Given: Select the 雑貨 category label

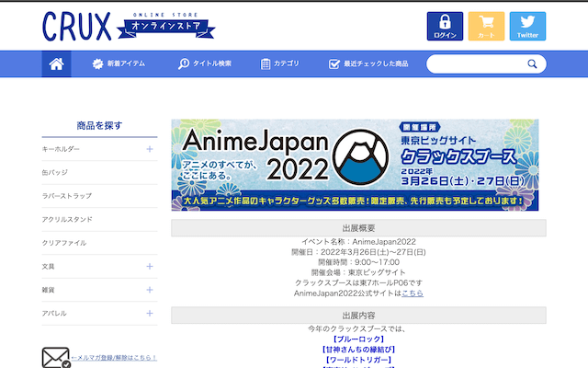Looking at the screenshot, I should coord(48,290).
